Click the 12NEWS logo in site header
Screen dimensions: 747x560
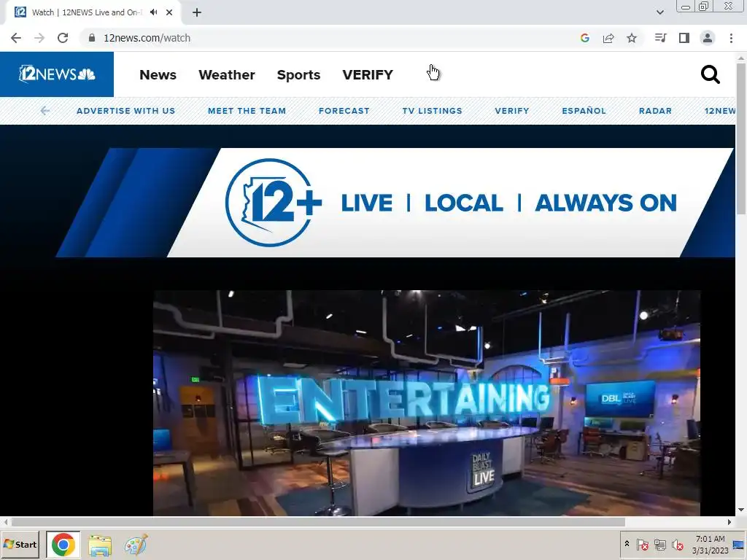[x=57, y=74]
